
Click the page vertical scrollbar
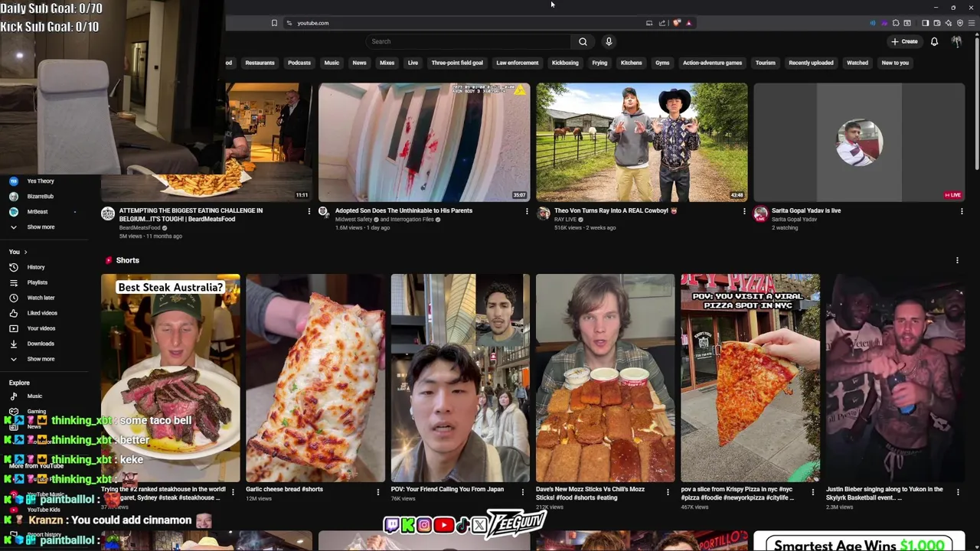click(x=976, y=103)
